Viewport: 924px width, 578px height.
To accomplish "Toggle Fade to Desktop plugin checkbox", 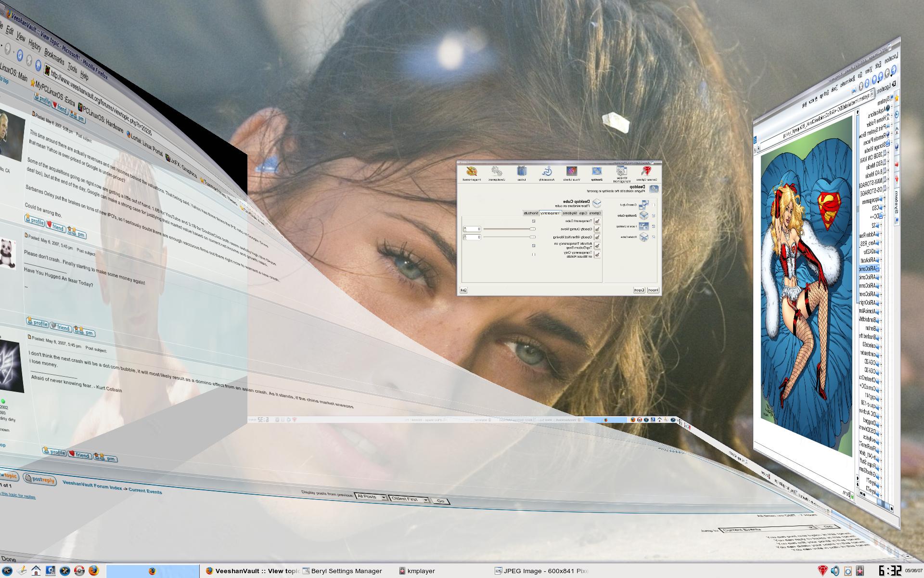I will click(654, 226).
